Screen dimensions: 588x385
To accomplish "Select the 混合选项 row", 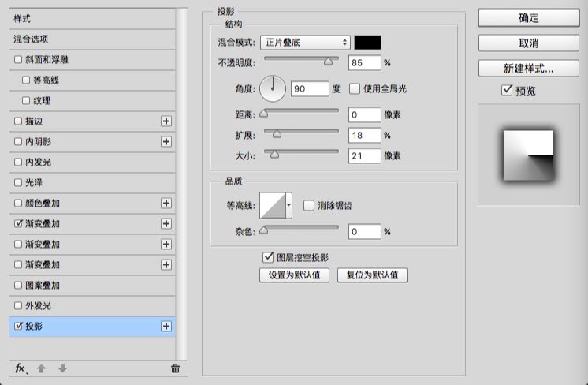I will point(92,39).
